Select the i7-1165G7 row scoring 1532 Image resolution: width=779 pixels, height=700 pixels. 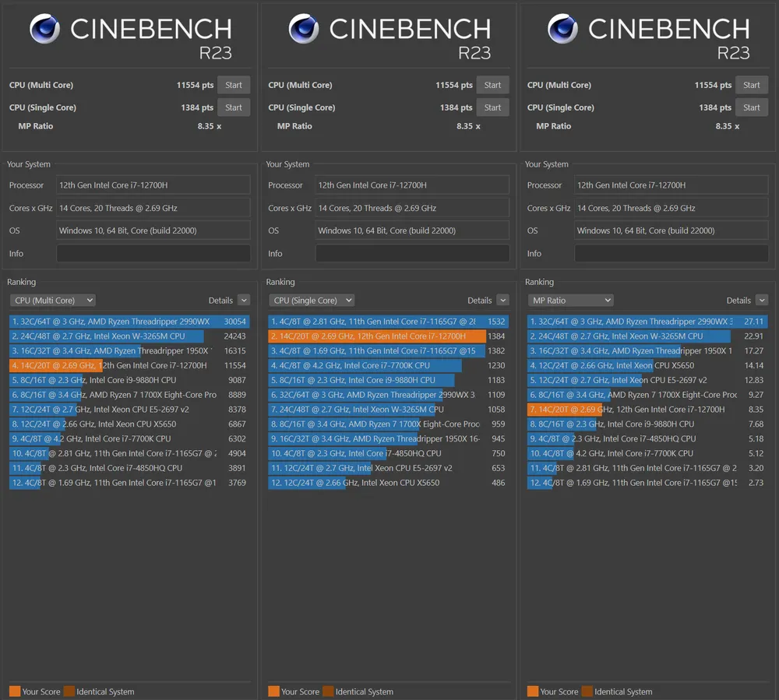pyautogui.click(x=387, y=322)
